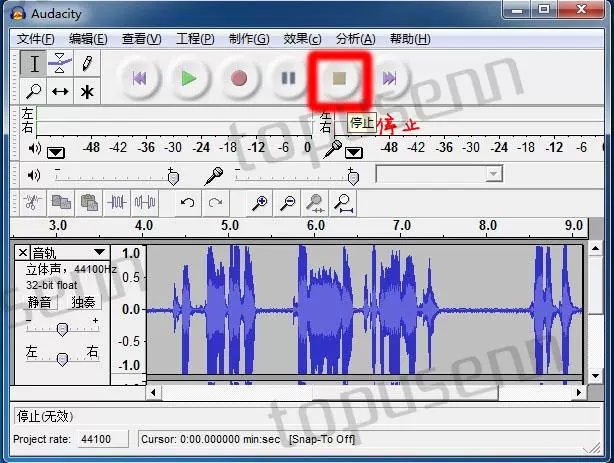Open the input source combo box
The image size is (614, 463).
439,174
